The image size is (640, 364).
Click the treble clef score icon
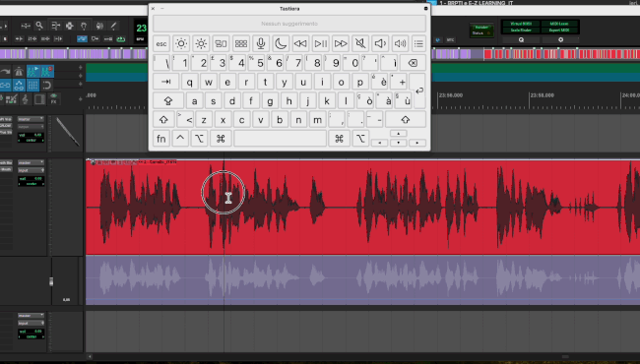point(26,99)
